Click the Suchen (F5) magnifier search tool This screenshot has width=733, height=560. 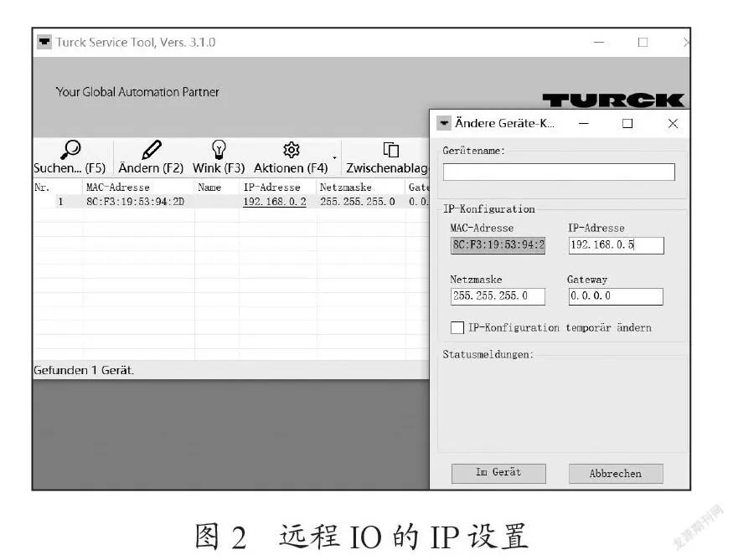[x=70, y=157]
